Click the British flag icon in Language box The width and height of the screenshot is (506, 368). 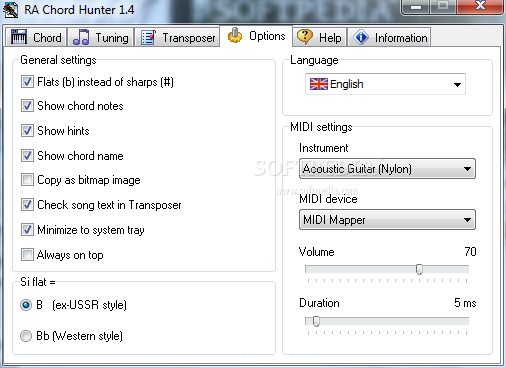(x=319, y=84)
